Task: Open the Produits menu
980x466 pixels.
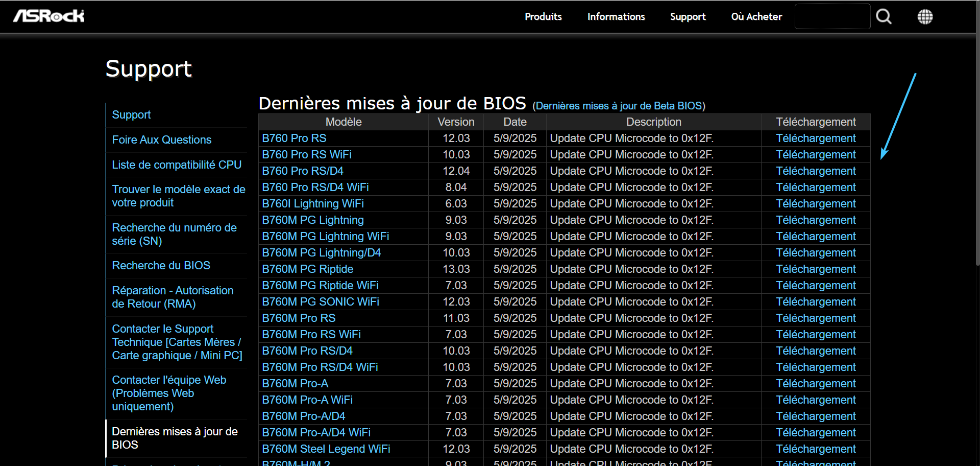Action: [543, 17]
